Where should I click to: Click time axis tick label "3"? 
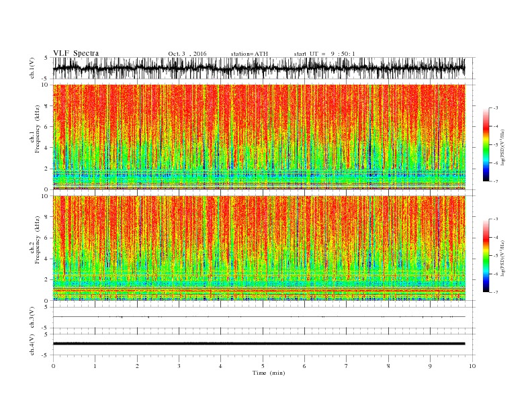(x=179, y=366)
